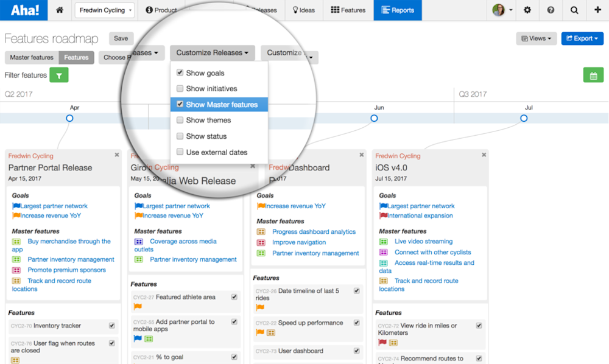
Task: Click the Aha! home icon
Action: point(59,10)
